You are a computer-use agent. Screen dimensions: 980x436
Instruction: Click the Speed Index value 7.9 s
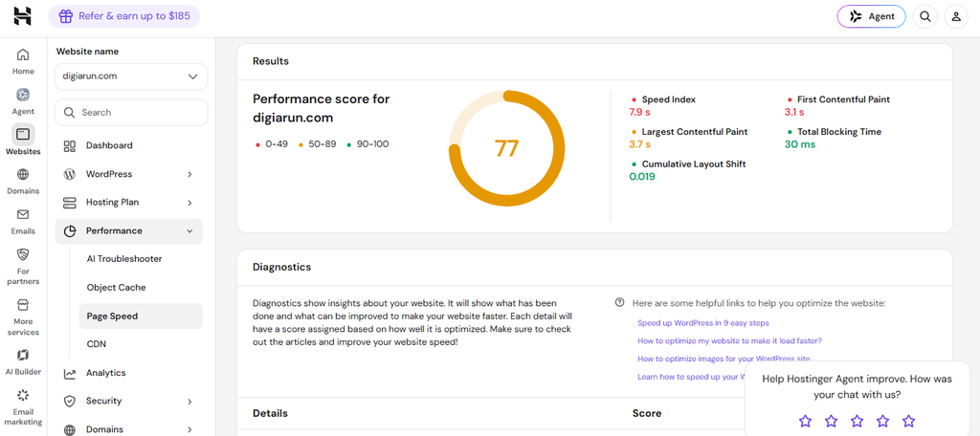(638, 113)
